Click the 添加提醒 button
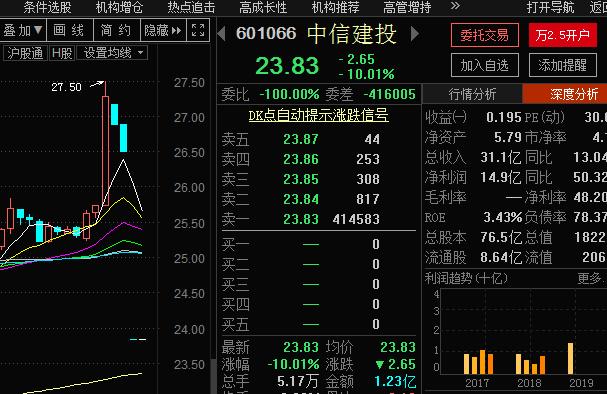 click(x=562, y=65)
